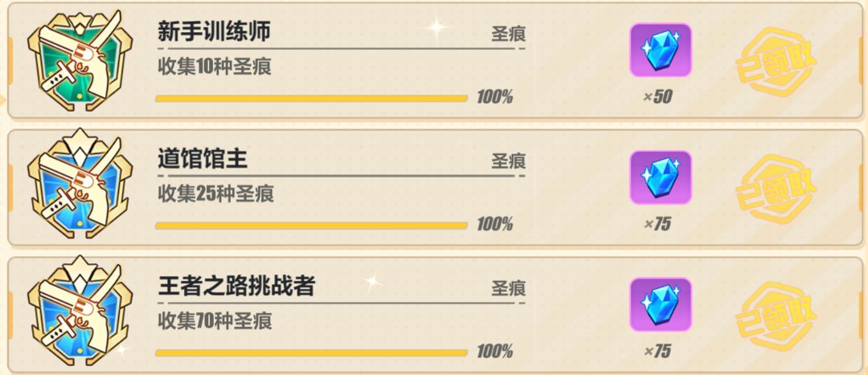Click the 已领取 stamp on 王者之路挑战者 row
Viewport: 868px width, 375px height.
(776, 316)
